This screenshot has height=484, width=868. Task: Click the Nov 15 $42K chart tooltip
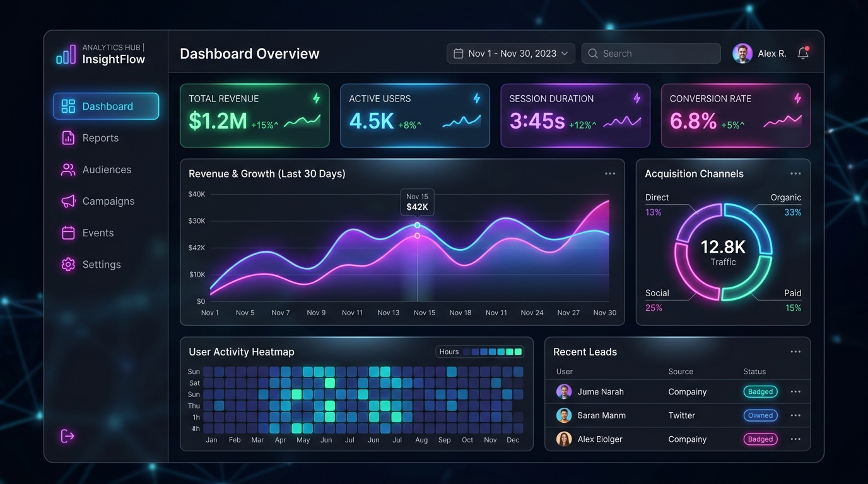[x=417, y=202]
